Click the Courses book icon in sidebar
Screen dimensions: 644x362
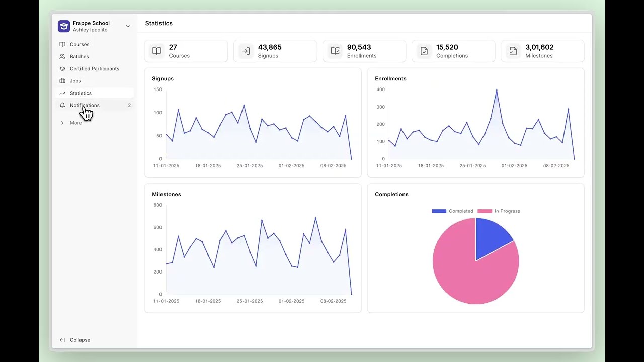click(x=62, y=44)
